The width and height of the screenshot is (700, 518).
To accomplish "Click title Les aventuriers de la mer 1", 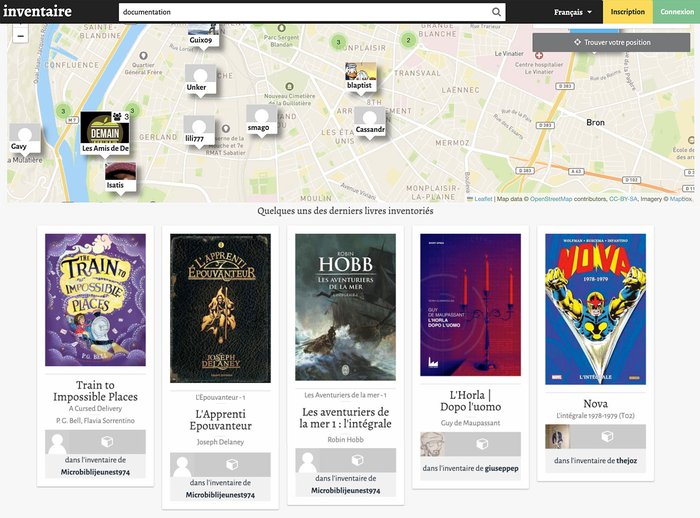I will (346, 418).
